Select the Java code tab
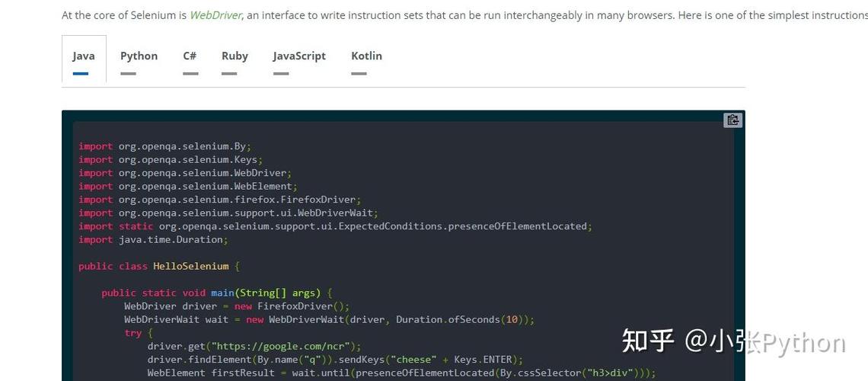868x381 pixels. pos(84,56)
